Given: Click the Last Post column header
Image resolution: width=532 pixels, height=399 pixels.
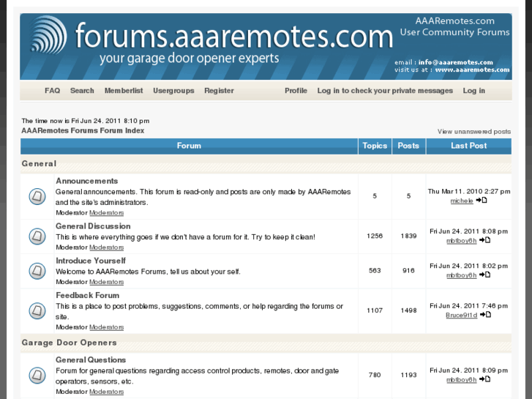Looking at the screenshot, I should pyautogui.click(x=469, y=146).
